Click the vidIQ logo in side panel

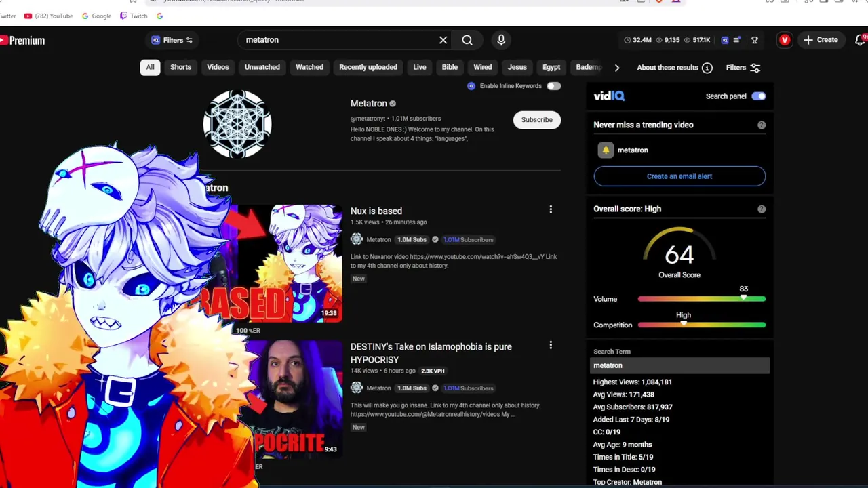click(609, 96)
